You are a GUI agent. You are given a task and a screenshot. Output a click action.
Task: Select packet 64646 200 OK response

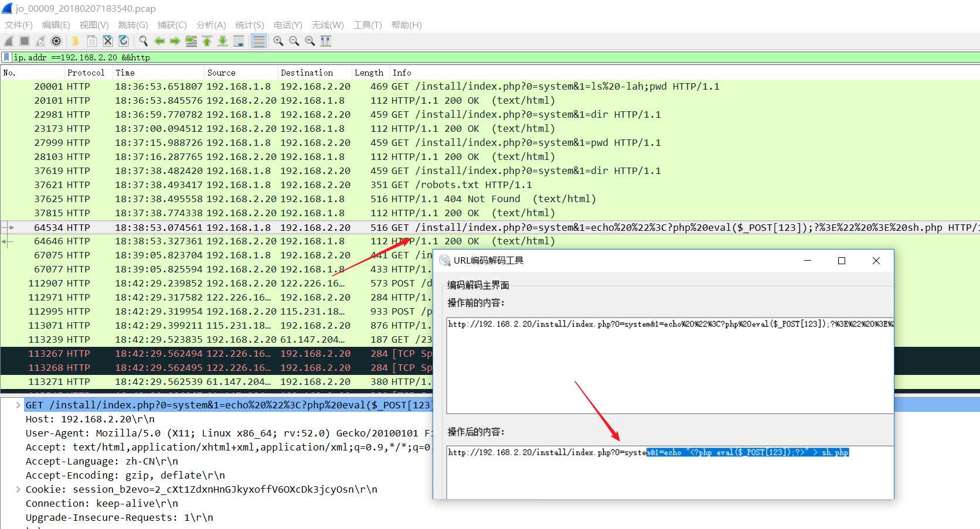pos(490,241)
